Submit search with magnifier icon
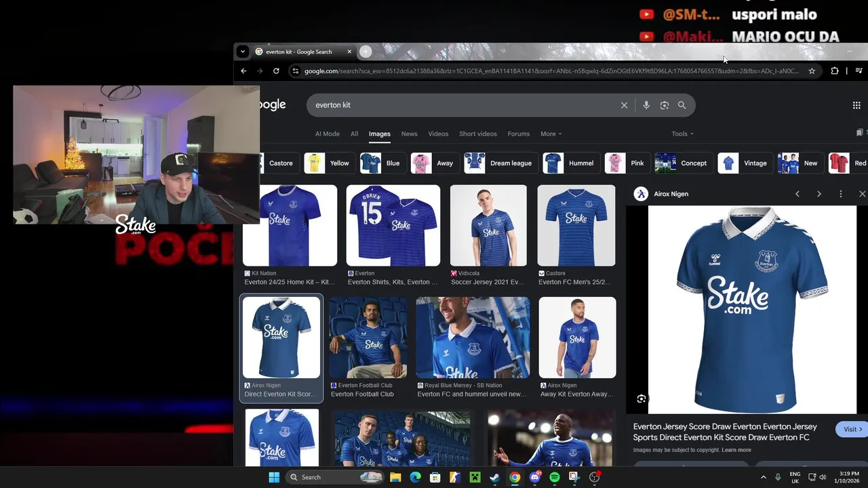Screen dimensions: 868x488 click(682, 105)
